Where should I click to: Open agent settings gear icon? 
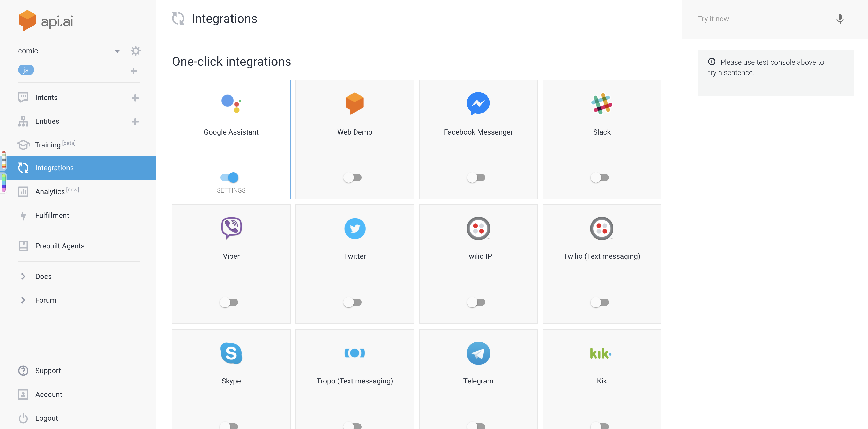click(136, 51)
